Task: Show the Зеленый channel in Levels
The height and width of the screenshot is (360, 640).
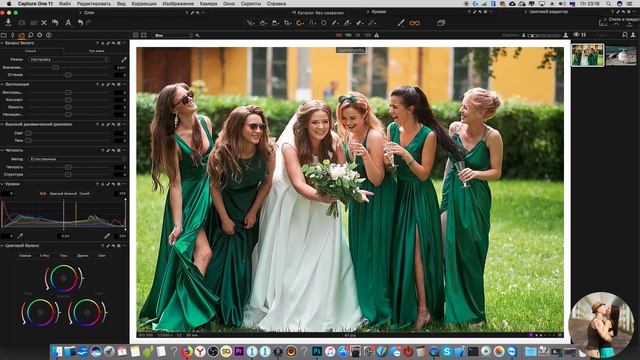Action: [70, 193]
